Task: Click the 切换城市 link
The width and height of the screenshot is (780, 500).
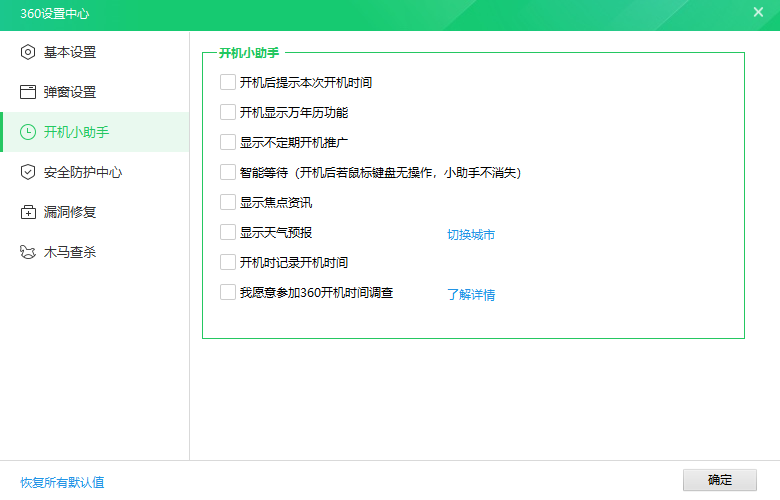Action: coord(471,234)
